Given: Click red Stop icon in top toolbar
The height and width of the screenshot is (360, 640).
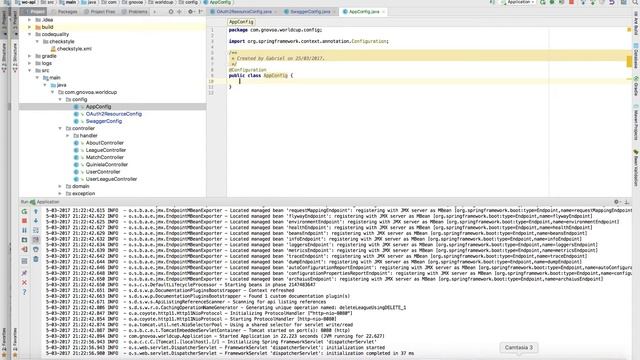Looking at the screenshot, I should (572, 2).
